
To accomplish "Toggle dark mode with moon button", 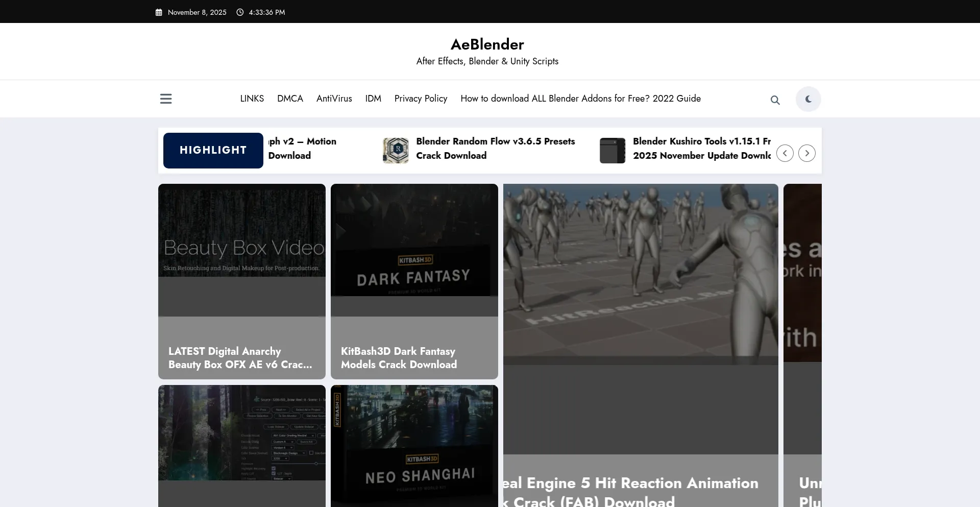I will 808,99.
